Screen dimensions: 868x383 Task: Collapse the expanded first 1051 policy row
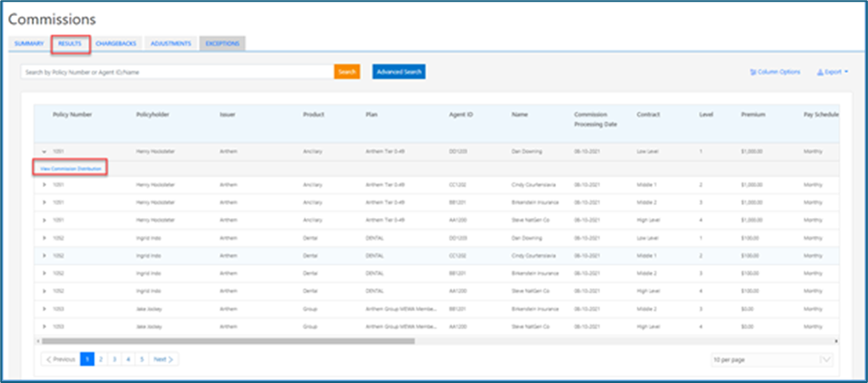click(x=43, y=152)
